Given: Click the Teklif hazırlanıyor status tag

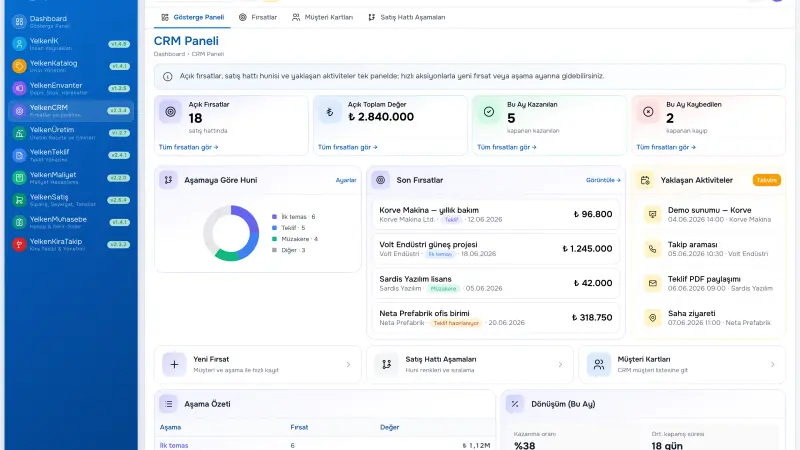Looking at the screenshot, I should (456, 323).
